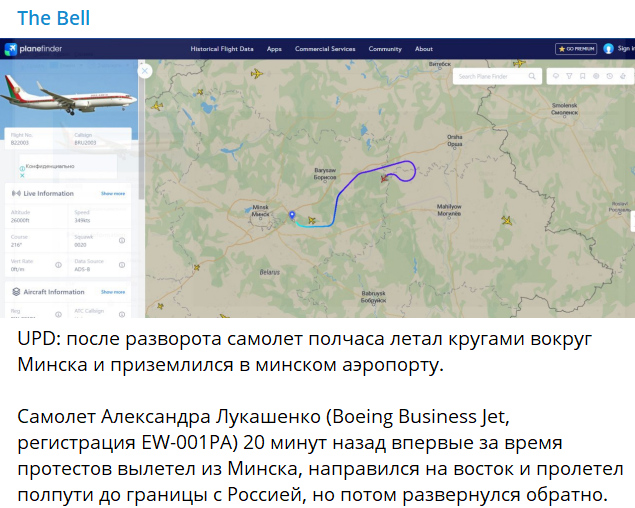Click the side panel scrollbar
The image size is (635, 508).
[141, 130]
